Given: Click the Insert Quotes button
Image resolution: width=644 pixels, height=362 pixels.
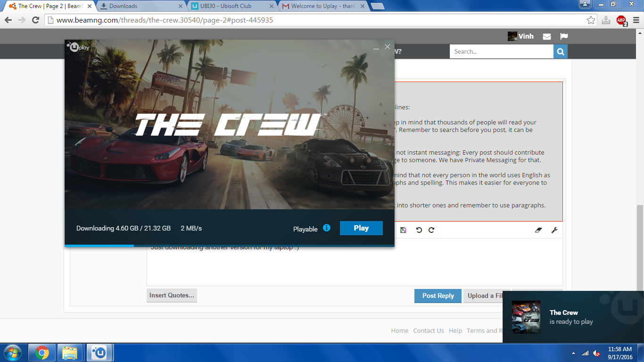Looking at the screenshot, I should (x=172, y=296).
